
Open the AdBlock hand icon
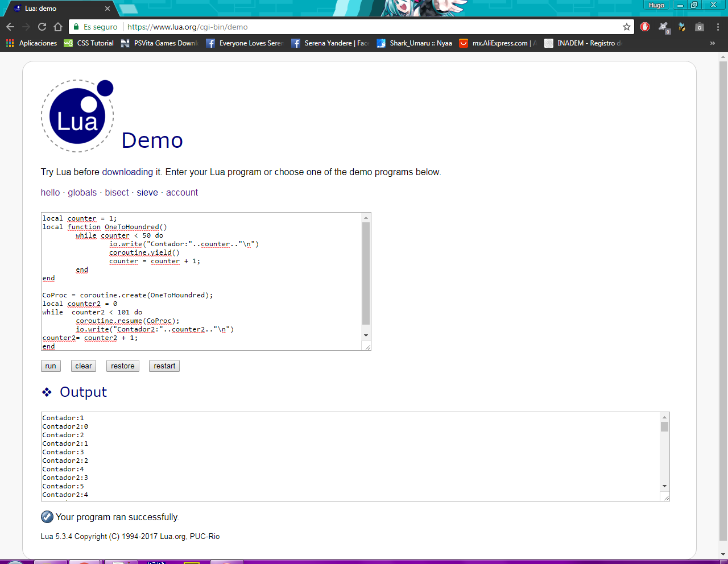coord(645,26)
